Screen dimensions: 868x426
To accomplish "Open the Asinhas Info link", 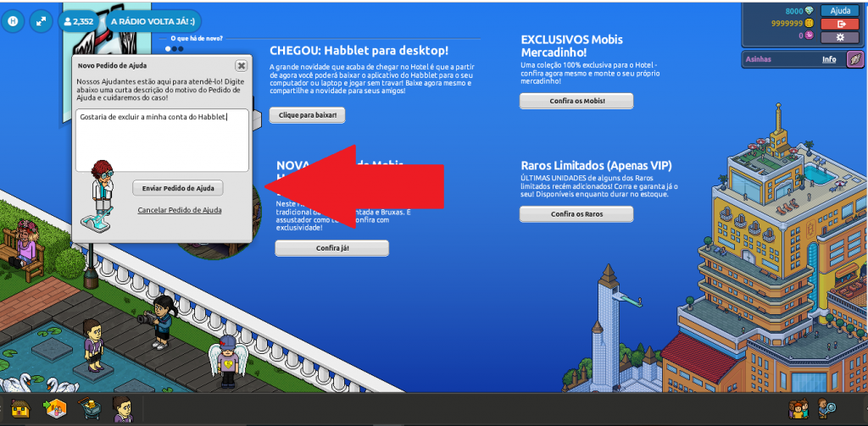I will point(829,59).
